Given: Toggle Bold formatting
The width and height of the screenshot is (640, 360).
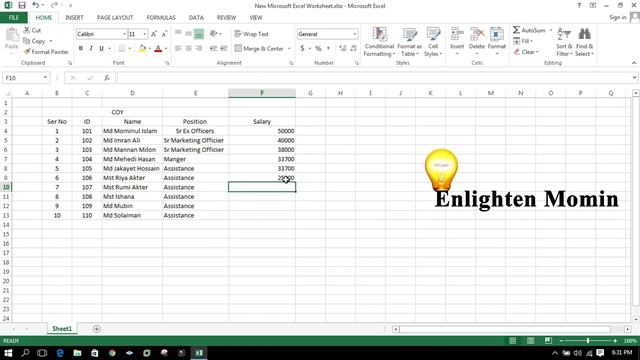Looking at the screenshot, I should coord(81,49).
